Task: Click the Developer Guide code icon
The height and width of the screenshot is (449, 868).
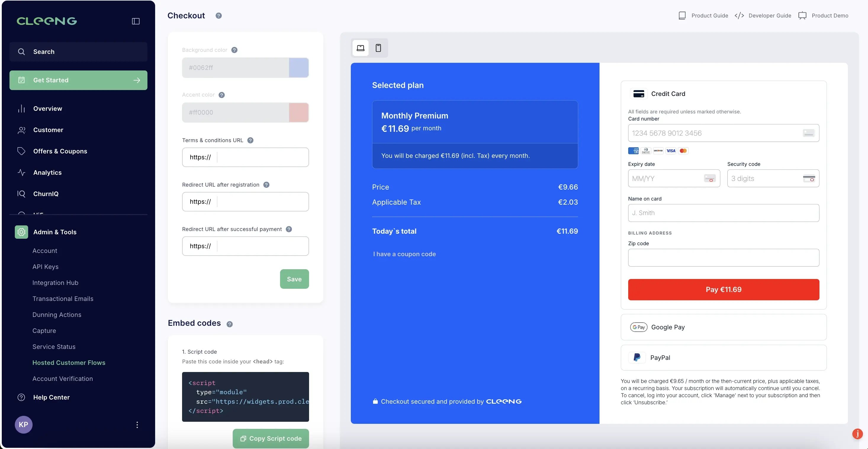Action: (739, 15)
